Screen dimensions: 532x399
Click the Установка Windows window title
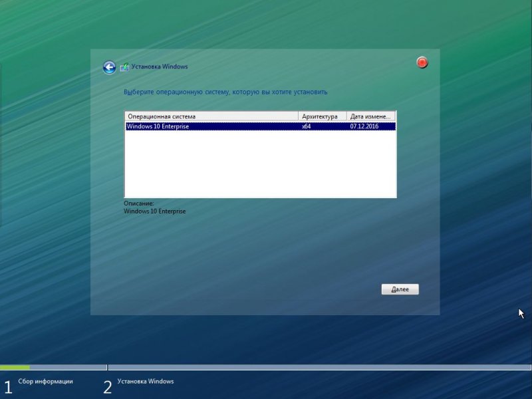(x=160, y=66)
